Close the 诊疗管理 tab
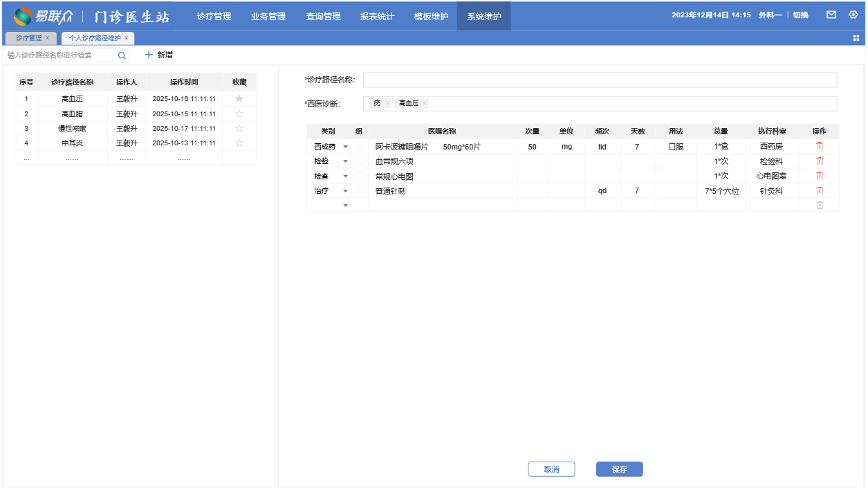Screen dimensions: 868x490 pos(47,38)
